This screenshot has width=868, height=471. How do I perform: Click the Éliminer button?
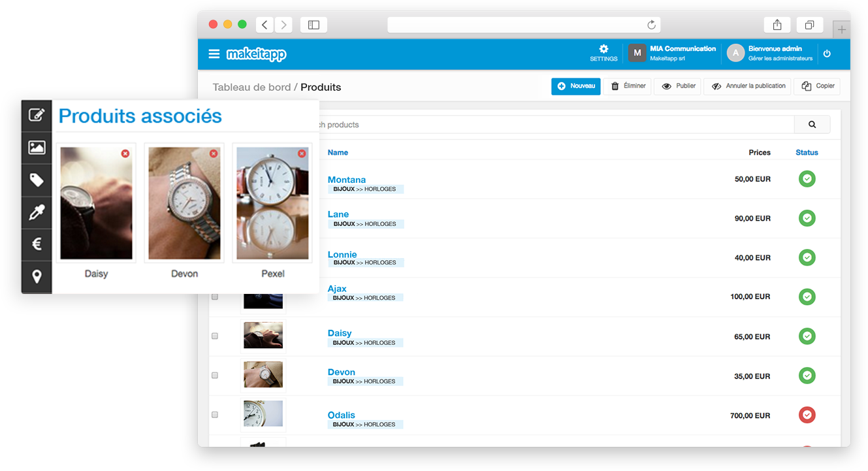pos(627,86)
